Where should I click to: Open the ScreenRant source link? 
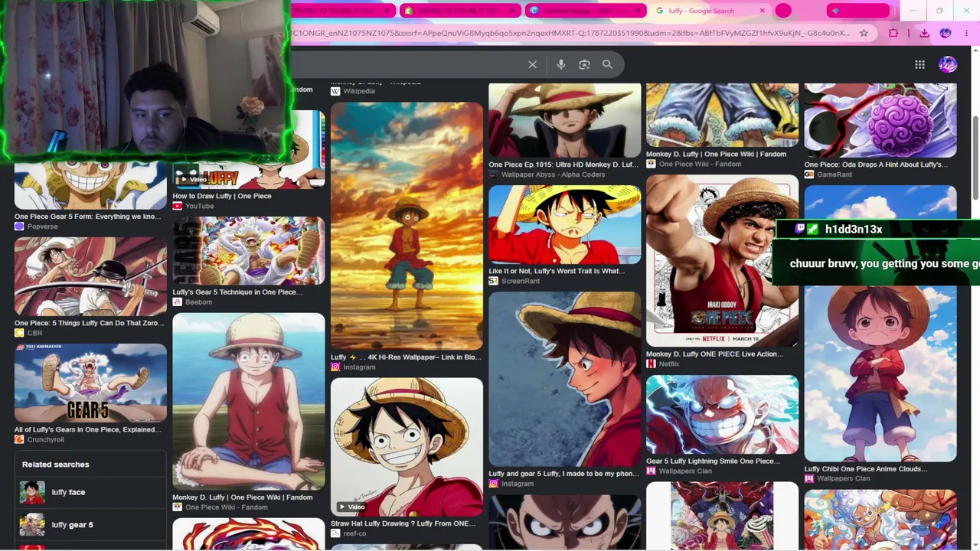tap(514, 281)
